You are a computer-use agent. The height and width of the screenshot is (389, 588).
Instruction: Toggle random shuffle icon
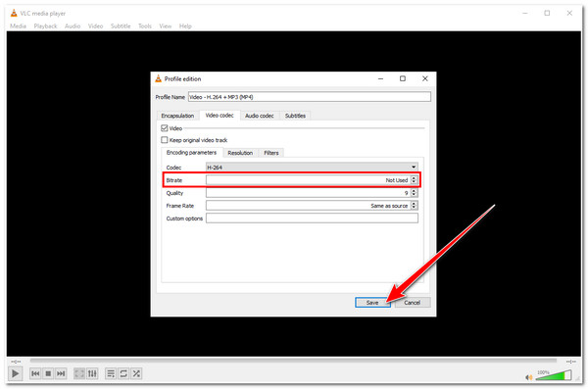136,373
